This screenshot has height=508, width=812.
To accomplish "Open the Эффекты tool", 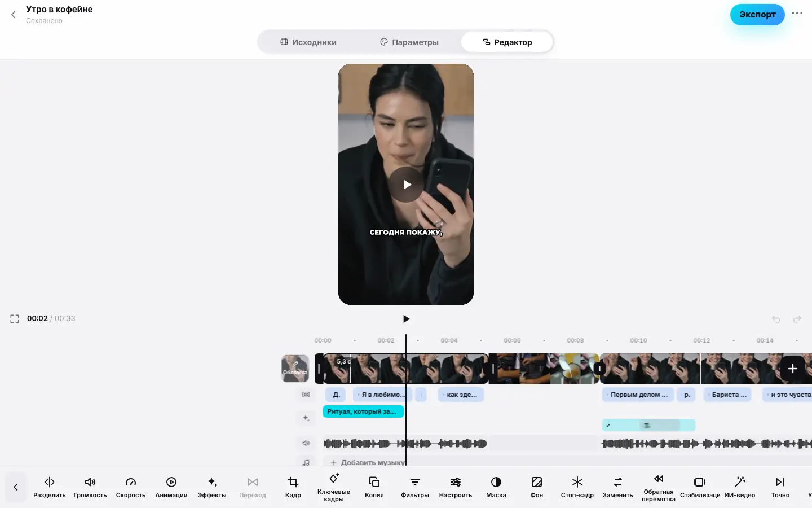I will 212,487.
